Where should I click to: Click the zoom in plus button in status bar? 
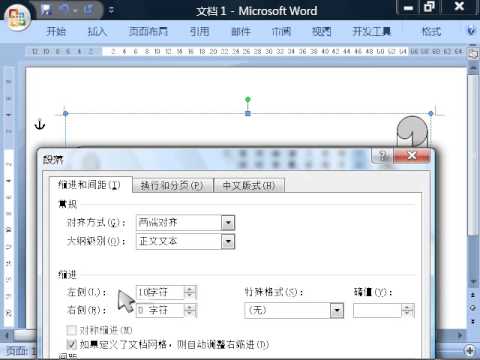pyautogui.click(x=470, y=350)
